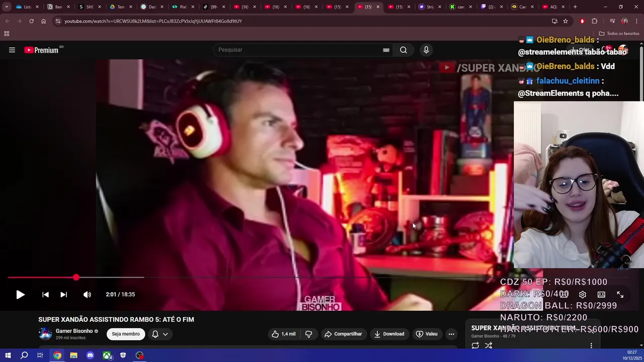Click the Gamer Bisonho channel avatar
This screenshot has width=644, height=362.
[x=45, y=334]
